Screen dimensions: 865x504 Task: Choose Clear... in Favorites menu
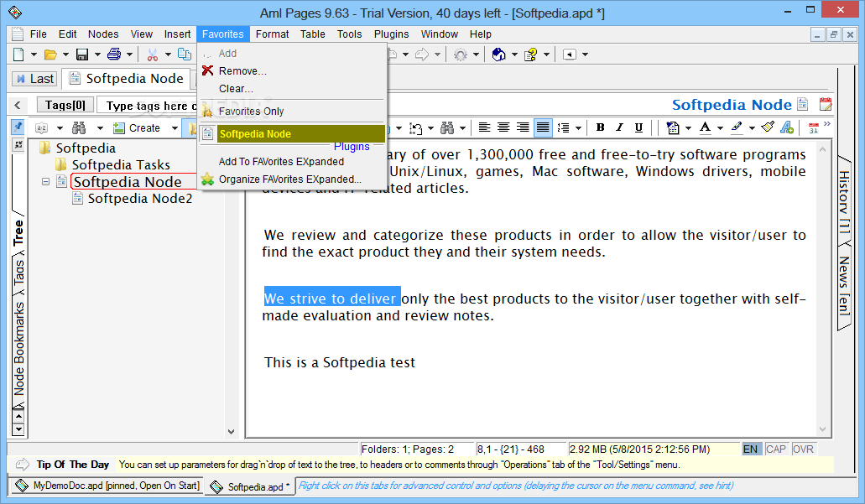(x=292, y=89)
